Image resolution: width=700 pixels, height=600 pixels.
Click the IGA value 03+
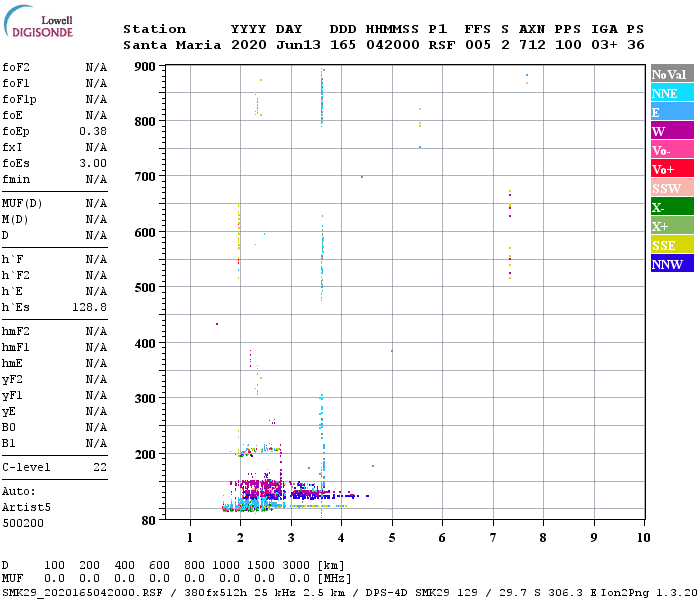point(604,45)
